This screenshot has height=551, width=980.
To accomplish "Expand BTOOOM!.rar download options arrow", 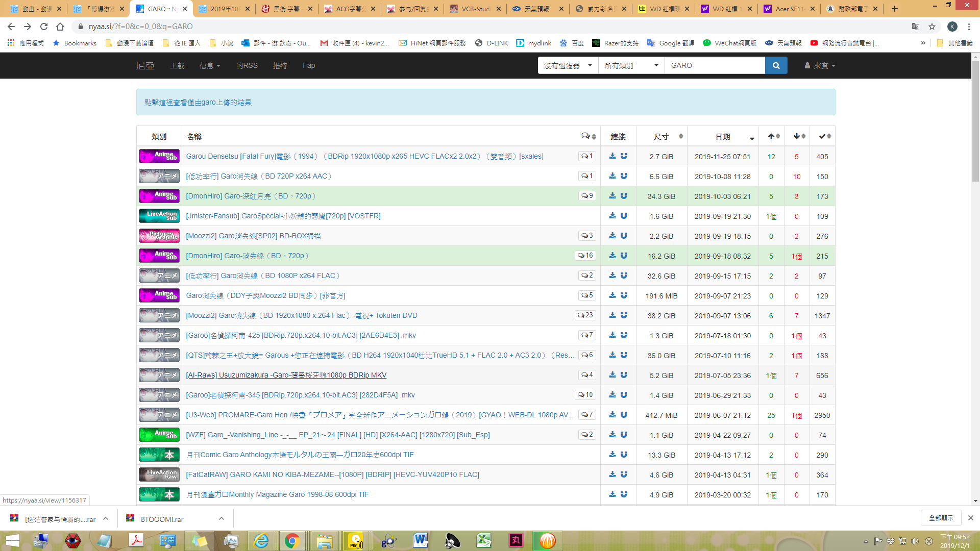I will coord(222,518).
